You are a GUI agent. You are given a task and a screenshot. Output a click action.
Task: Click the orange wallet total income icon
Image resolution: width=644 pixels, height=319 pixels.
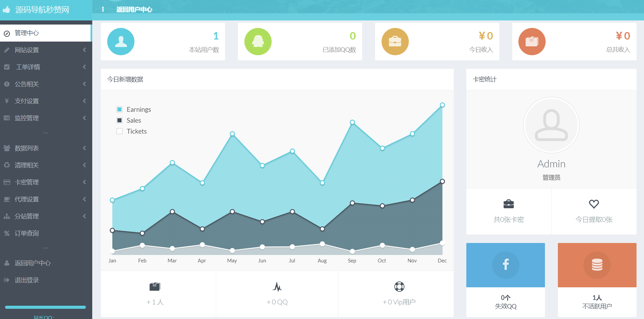pos(532,42)
